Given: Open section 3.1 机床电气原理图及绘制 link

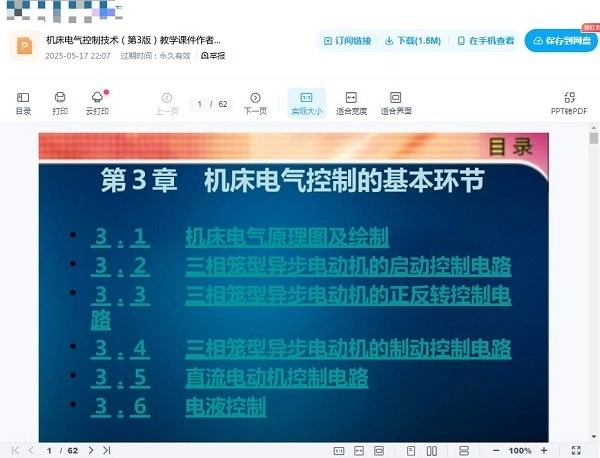Looking at the screenshot, I should click(x=287, y=237).
